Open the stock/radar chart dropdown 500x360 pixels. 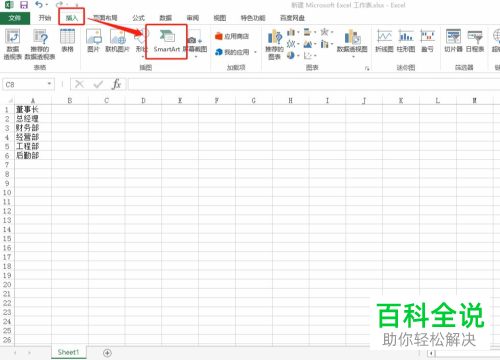tap(326, 32)
